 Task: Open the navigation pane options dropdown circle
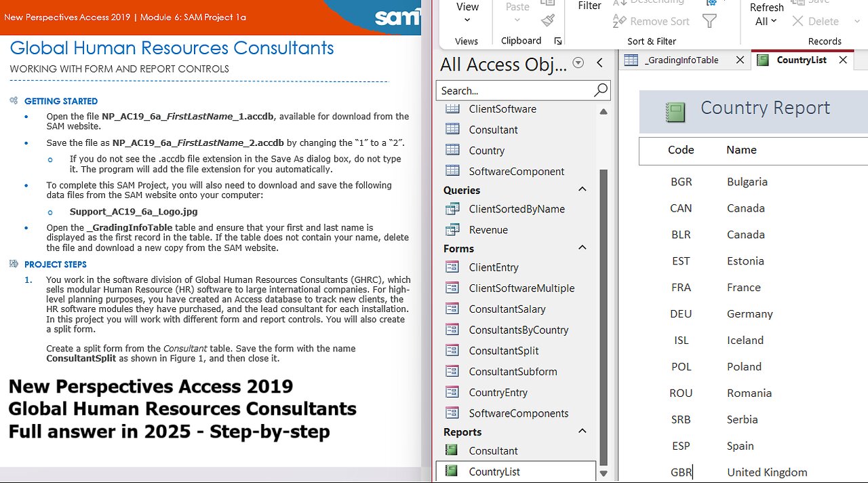click(x=578, y=63)
